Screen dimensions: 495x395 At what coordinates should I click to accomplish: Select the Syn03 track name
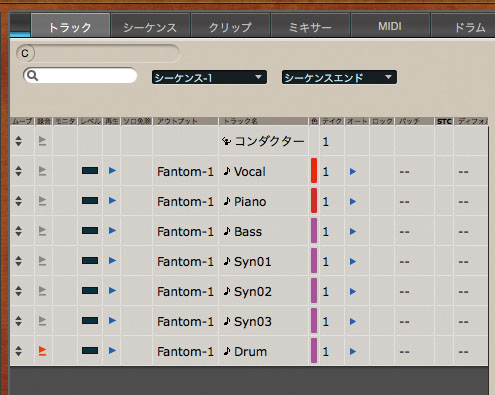coord(253,322)
